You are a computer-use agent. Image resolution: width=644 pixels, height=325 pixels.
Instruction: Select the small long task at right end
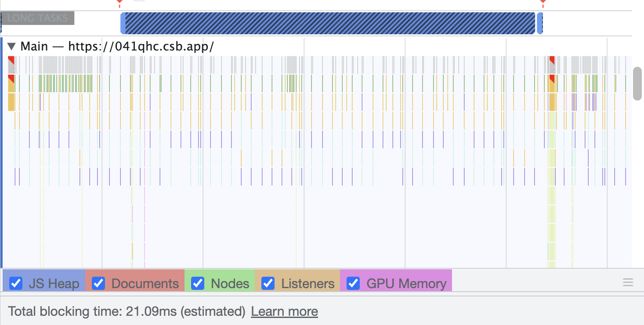pos(540,23)
